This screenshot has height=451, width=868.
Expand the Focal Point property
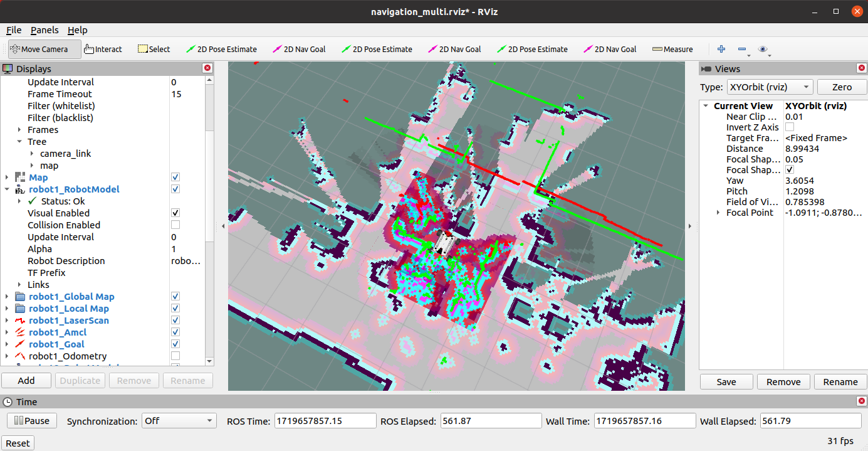click(x=718, y=213)
